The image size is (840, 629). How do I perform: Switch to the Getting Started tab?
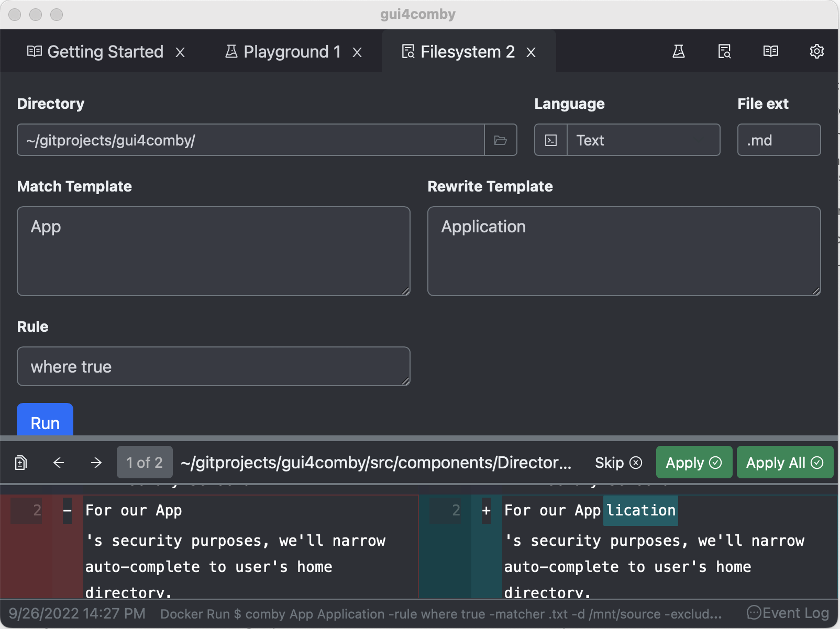(x=95, y=52)
